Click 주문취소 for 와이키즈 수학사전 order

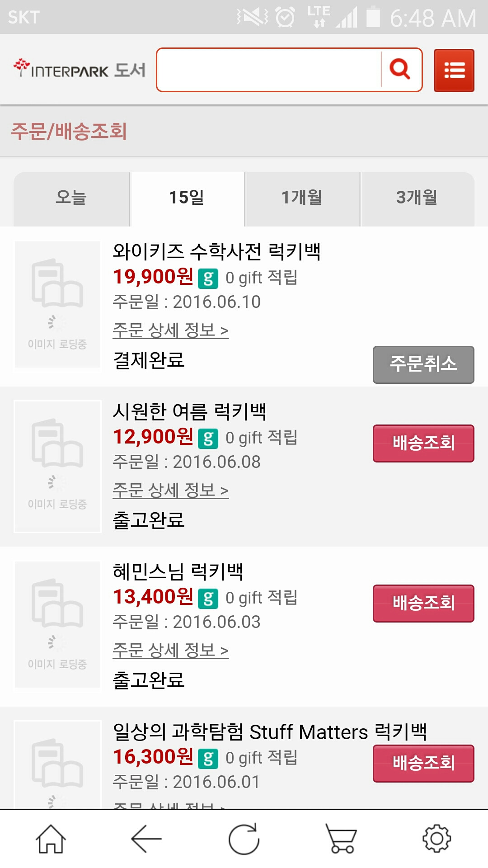click(x=423, y=364)
